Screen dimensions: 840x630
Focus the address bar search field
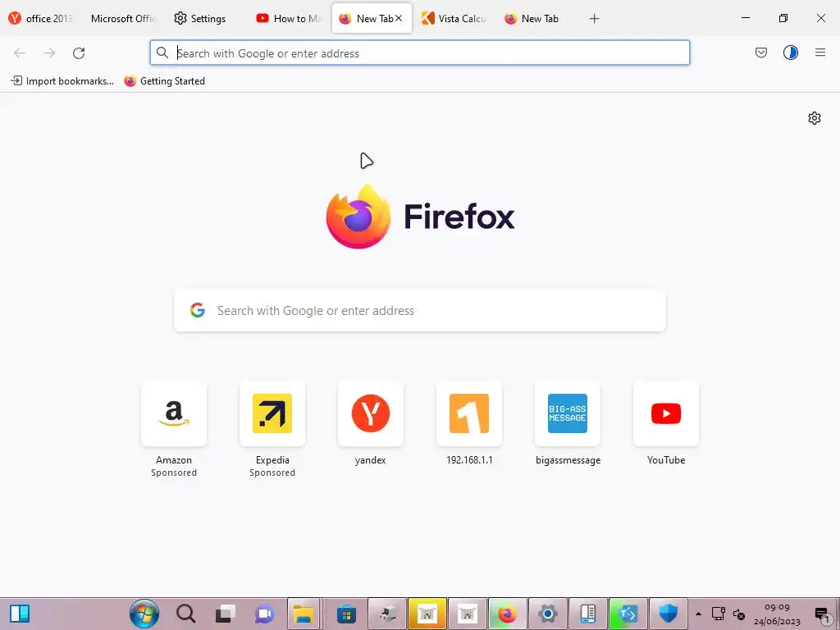pos(420,53)
